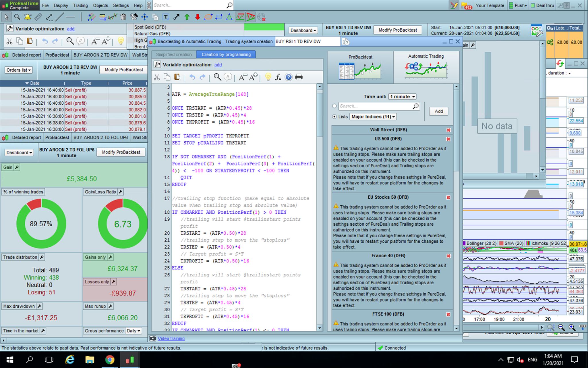
Task: Open the Orders list dropdown
Action: click(19, 70)
